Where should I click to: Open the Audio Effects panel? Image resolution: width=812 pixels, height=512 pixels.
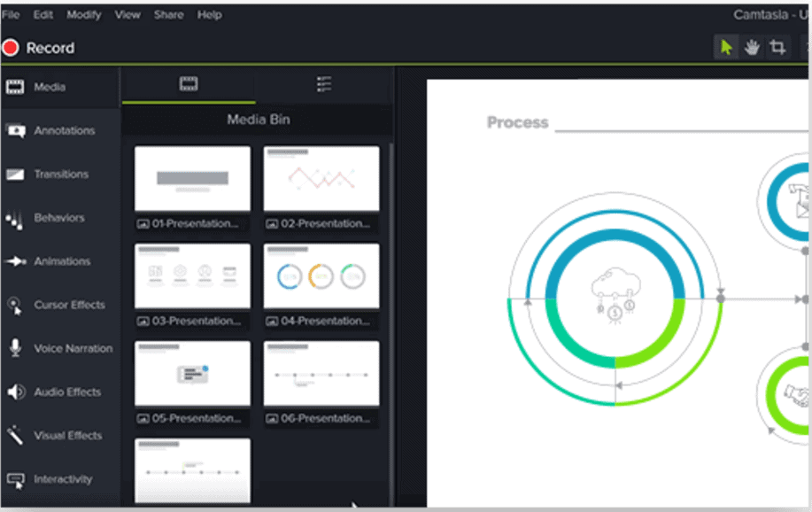tap(67, 392)
